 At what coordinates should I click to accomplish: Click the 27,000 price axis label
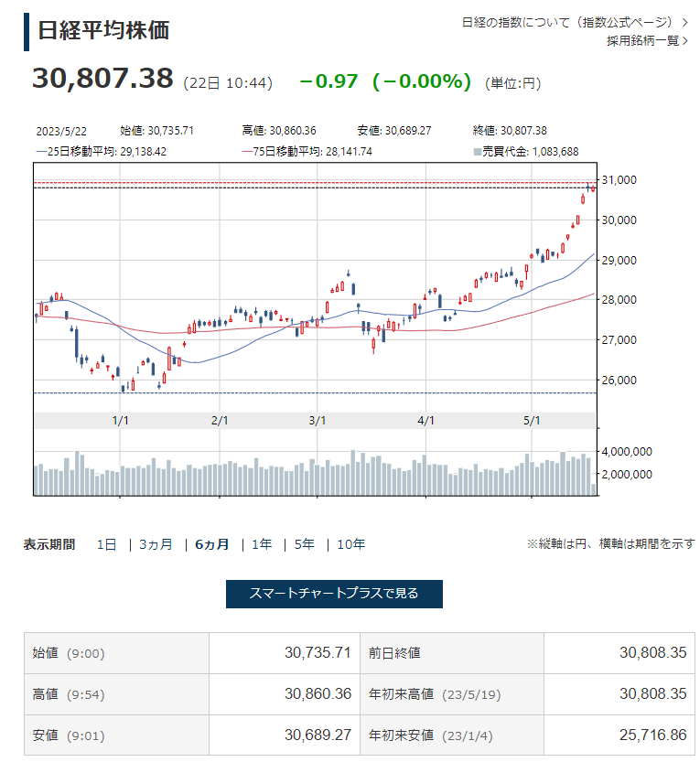point(619,340)
